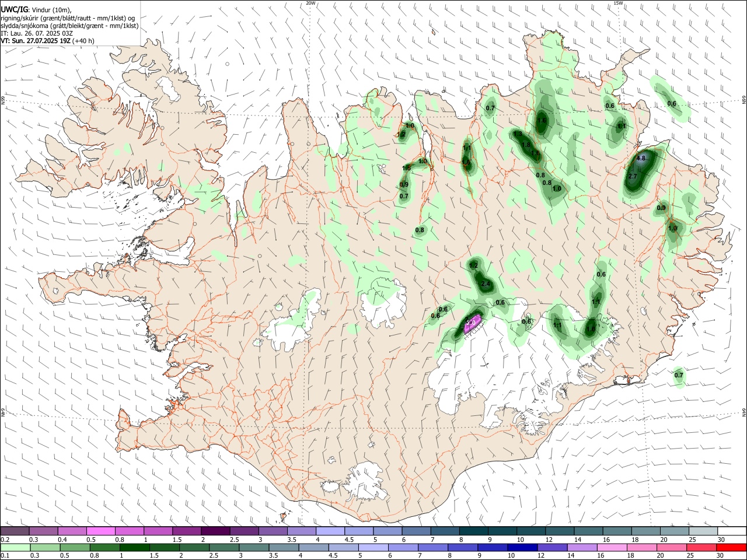Click the 1.3 precipitation value label
Viewport: 747px width, 560px height.
518,134
